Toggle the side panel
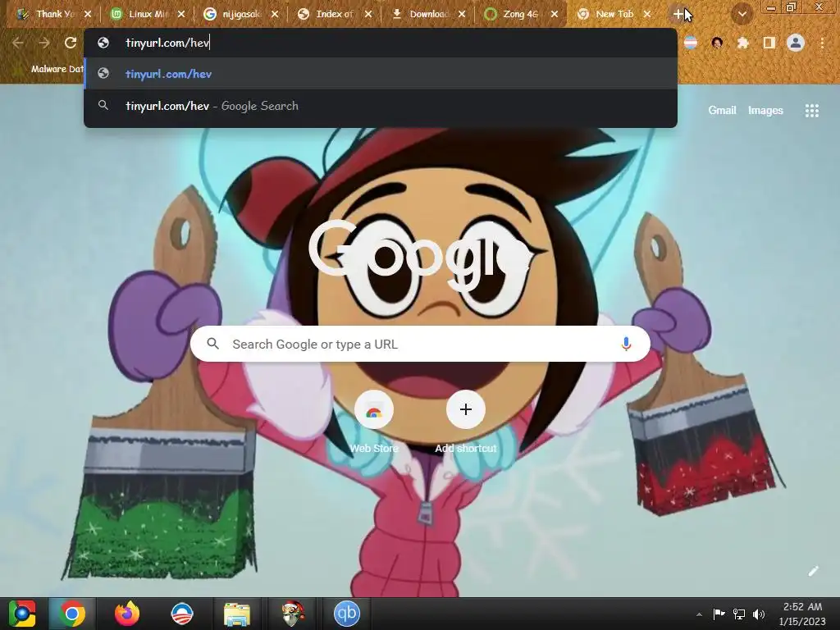840x630 pixels. (x=769, y=43)
